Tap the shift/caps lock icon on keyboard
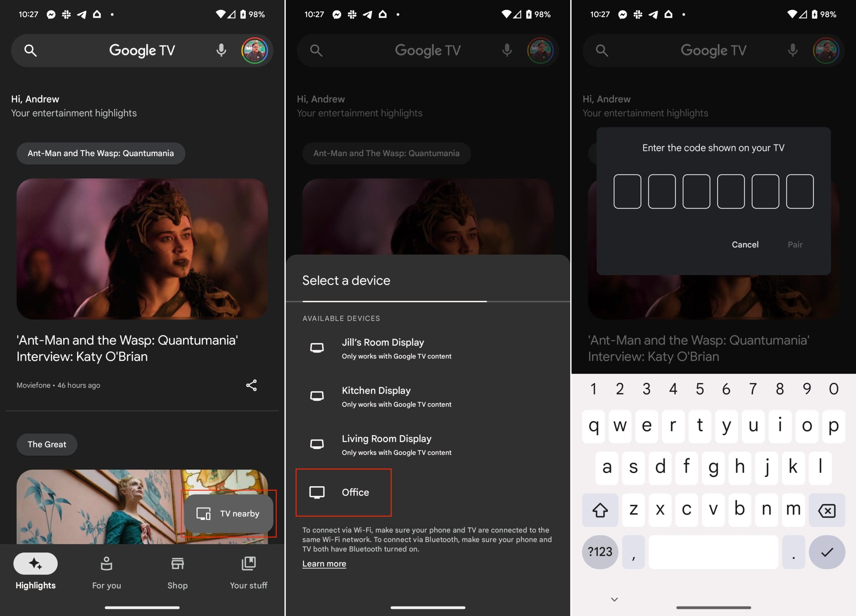 pos(598,509)
